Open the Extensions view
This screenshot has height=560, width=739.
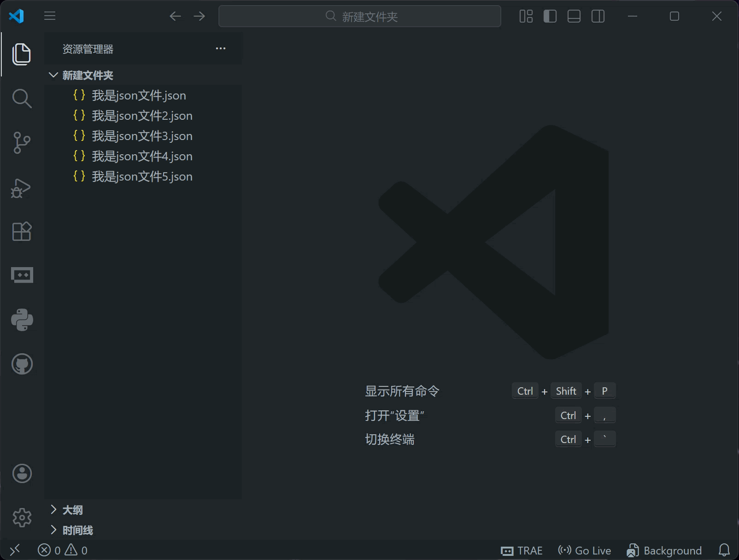(22, 231)
